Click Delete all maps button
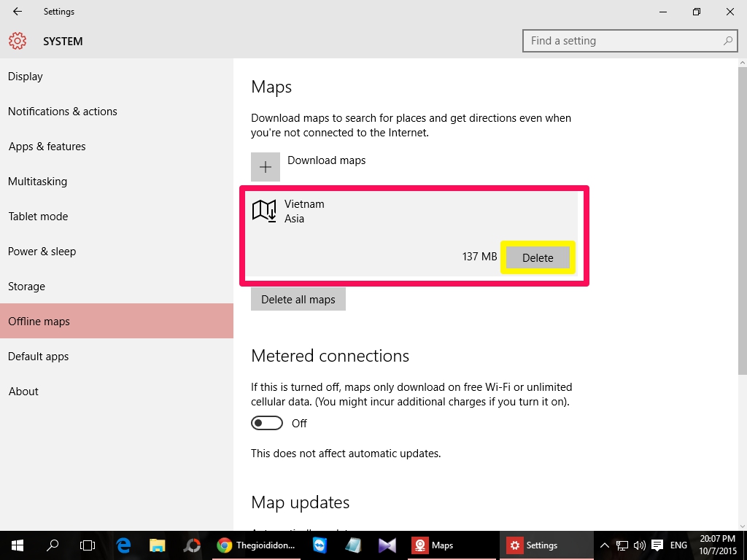 click(x=298, y=300)
